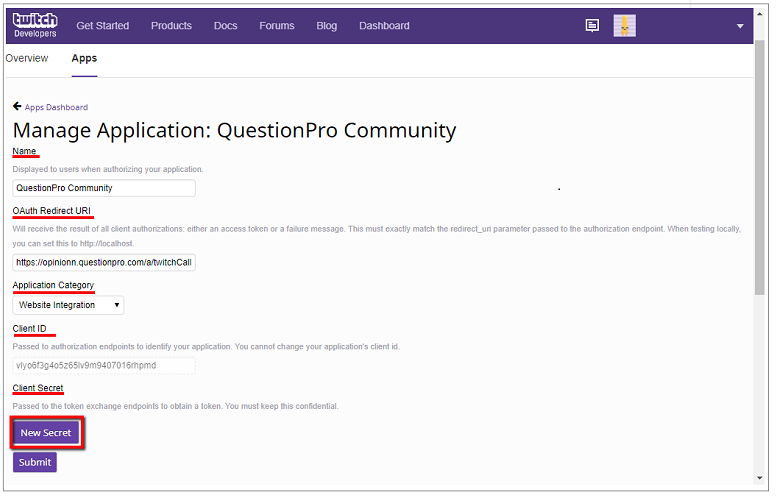Click the scrollbar down arrow
Viewport: 779px width, 496px height.
coord(759,478)
